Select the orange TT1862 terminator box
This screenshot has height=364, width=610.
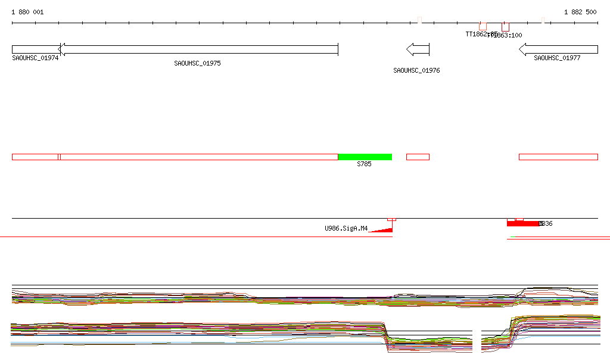tap(483, 26)
